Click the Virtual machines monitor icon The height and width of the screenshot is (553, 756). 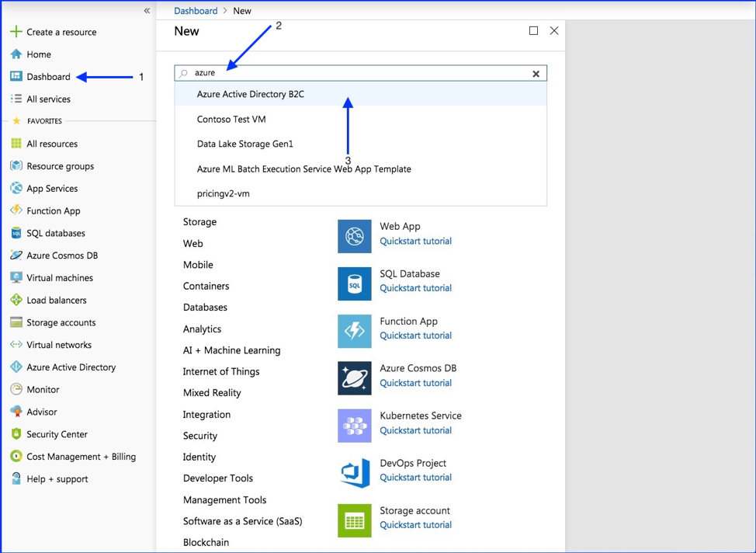[x=16, y=277]
